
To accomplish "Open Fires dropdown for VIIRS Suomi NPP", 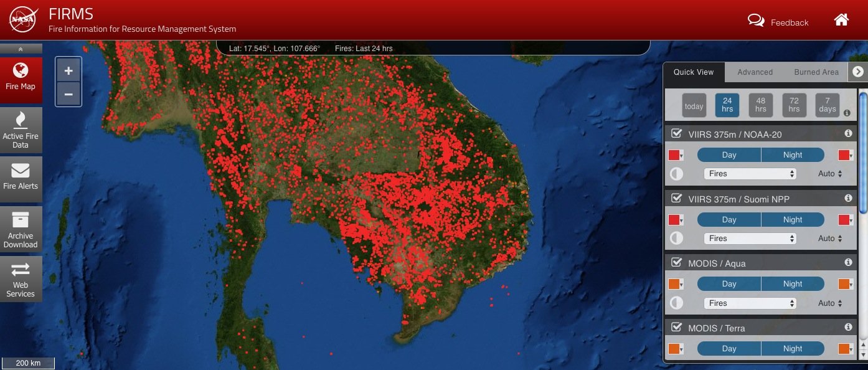I will point(750,239).
